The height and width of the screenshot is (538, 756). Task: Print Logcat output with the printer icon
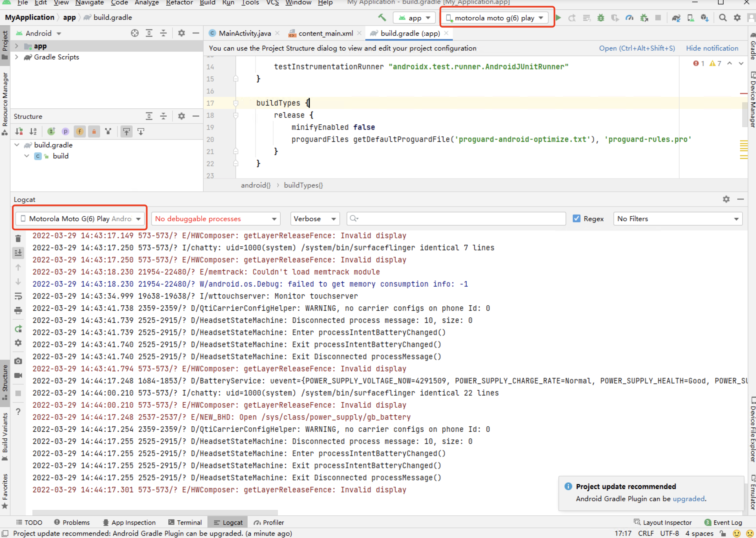[x=18, y=311]
